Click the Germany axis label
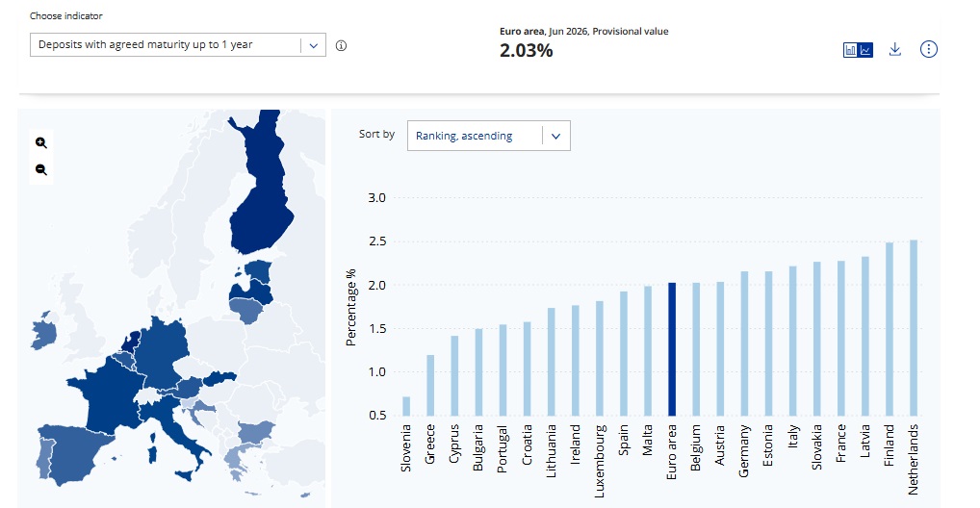This screenshot has height=508, width=980. coord(744,451)
